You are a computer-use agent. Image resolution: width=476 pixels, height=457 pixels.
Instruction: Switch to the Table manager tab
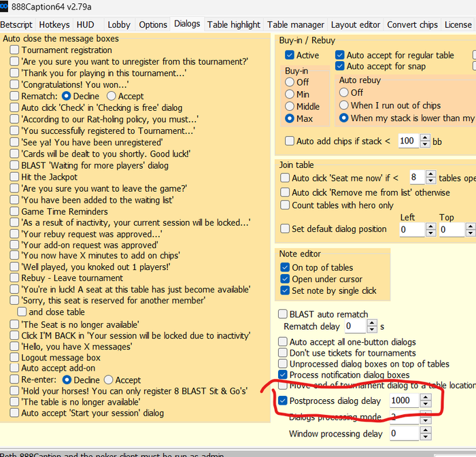[x=296, y=24]
